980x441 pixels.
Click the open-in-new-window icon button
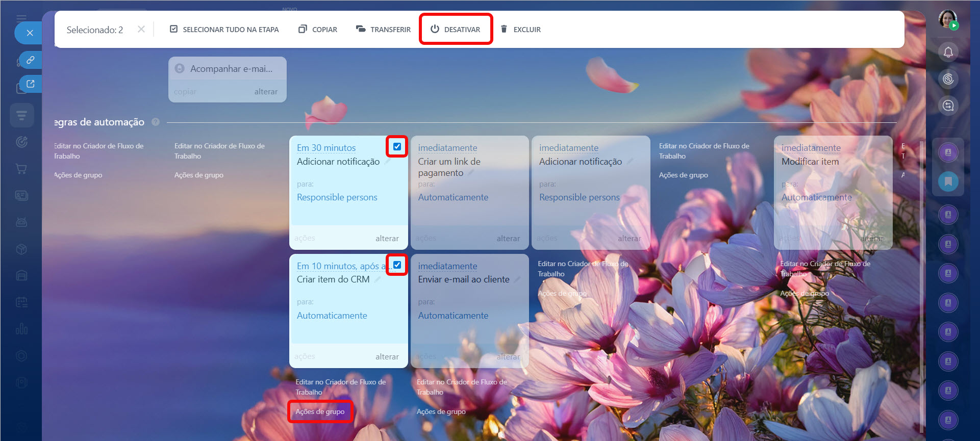pos(31,84)
